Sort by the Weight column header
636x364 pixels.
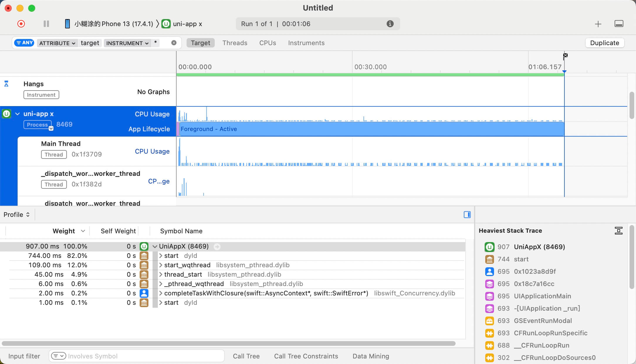point(64,231)
